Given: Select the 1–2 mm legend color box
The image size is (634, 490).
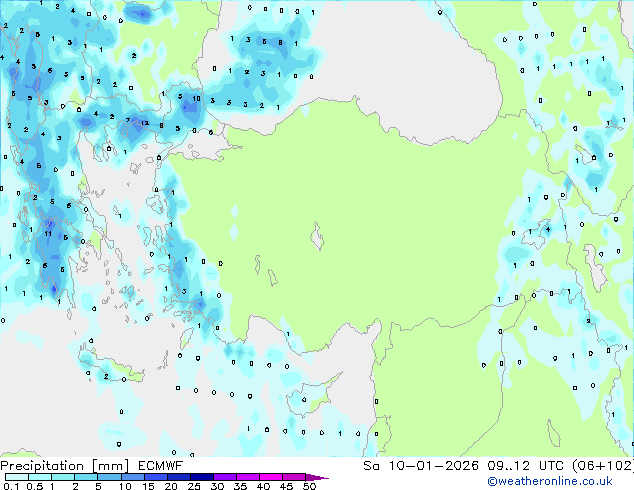Looking at the screenshot, I should [x=63, y=477].
